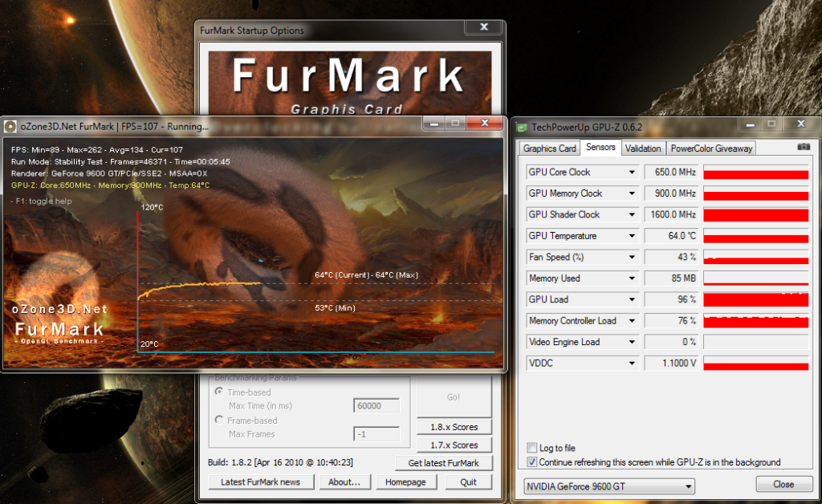Select the Frame-based radio button
The width and height of the screenshot is (822, 504).
[x=219, y=421]
